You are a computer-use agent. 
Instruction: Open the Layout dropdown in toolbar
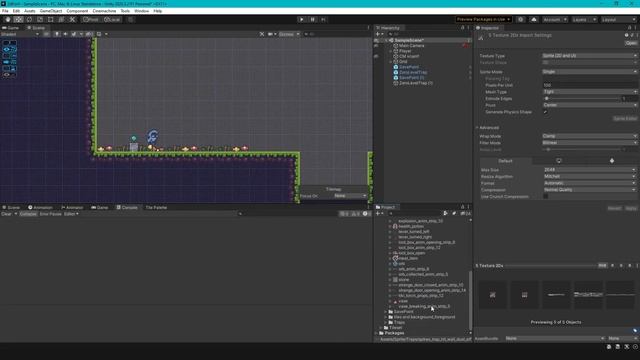619,20
